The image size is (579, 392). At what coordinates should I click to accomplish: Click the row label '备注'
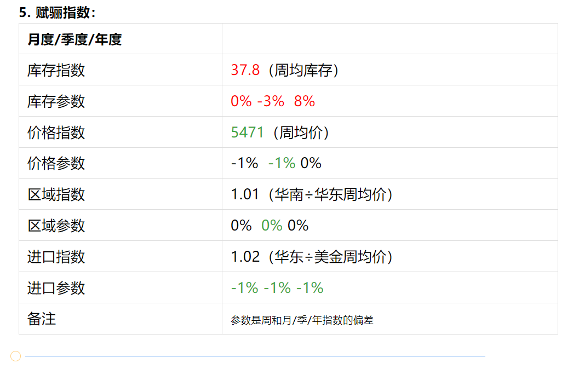[42, 319]
